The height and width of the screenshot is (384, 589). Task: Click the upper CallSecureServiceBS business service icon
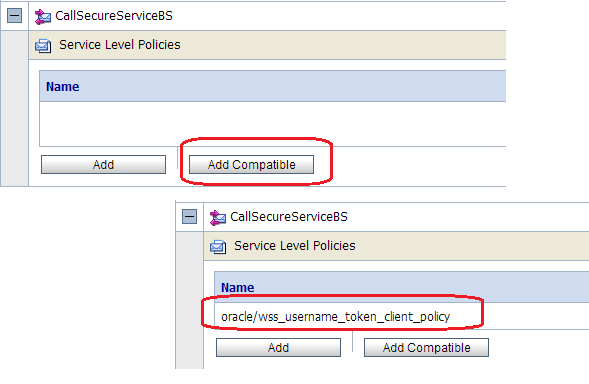coord(42,17)
